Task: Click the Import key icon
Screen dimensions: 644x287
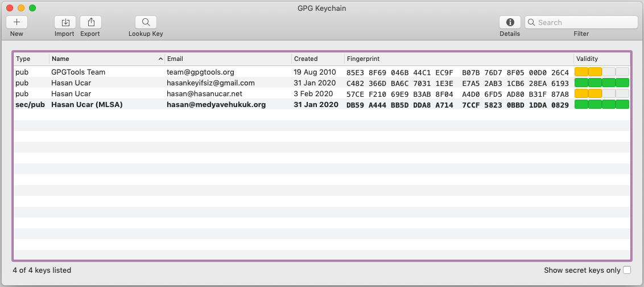Action: (65, 22)
